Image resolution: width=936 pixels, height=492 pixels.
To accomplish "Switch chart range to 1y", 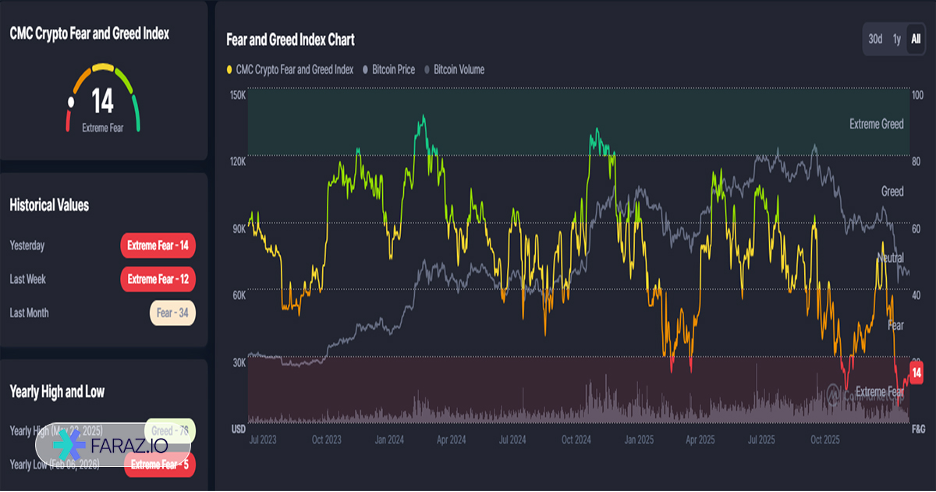I will pos(897,39).
